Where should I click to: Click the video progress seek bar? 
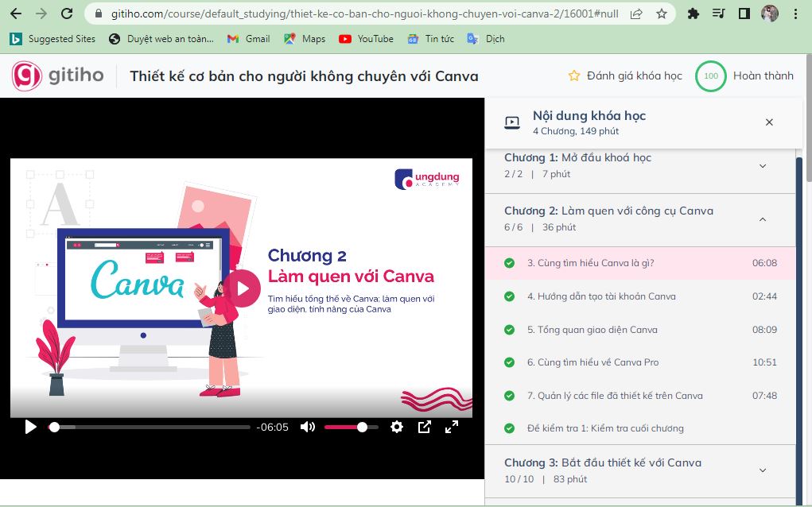pos(150,427)
